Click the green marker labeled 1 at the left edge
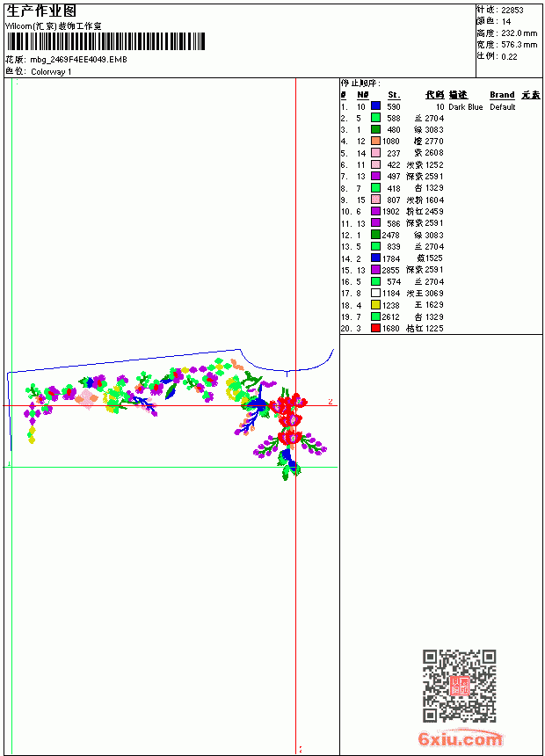The width and height of the screenshot is (545, 756). (9, 464)
